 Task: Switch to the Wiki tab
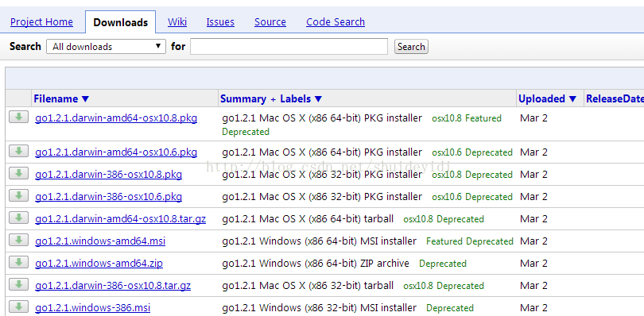pyautogui.click(x=177, y=21)
